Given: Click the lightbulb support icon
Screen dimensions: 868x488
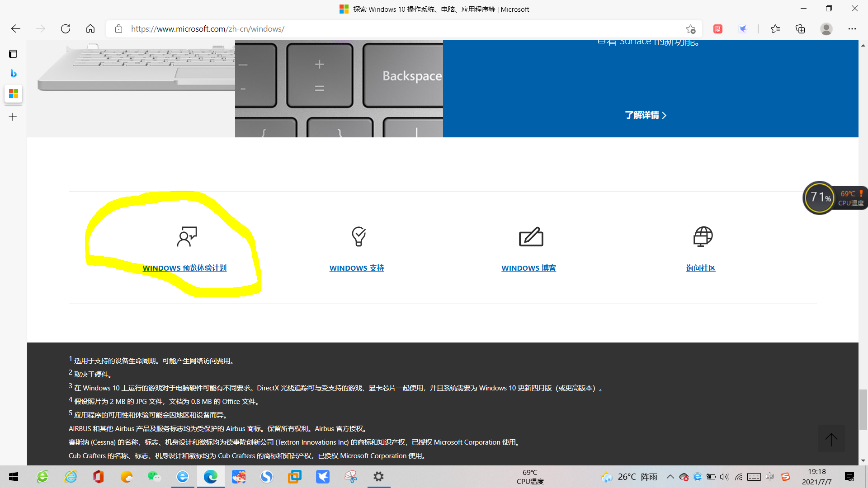Looking at the screenshot, I should (x=359, y=237).
